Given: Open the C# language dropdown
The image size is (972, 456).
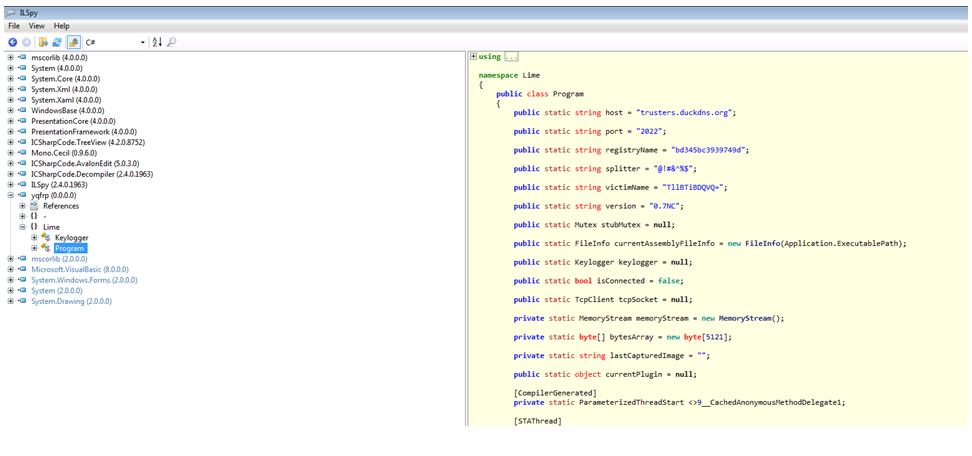Looking at the screenshot, I should tap(115, 42).
